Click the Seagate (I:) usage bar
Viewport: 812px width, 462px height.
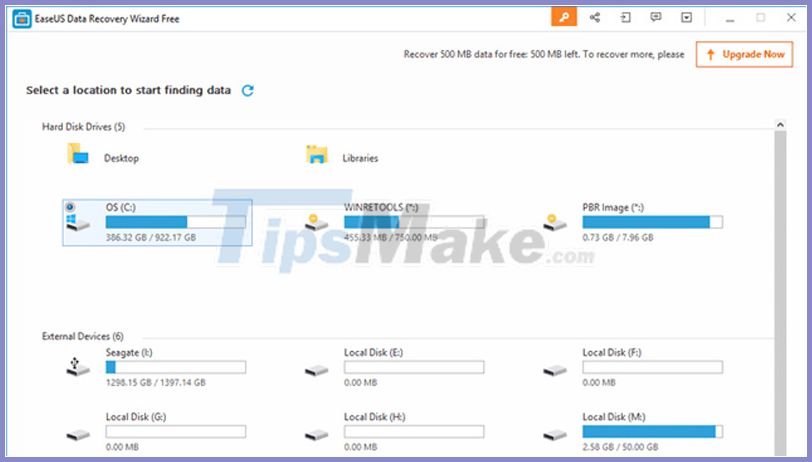[x=176, y=367]
